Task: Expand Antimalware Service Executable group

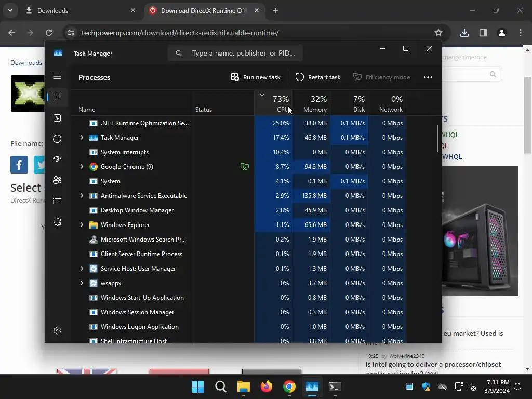Action: [x=82, y=196]
